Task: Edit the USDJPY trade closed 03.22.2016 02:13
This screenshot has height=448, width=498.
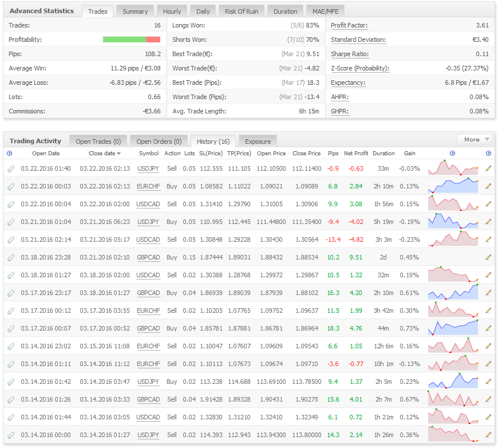Action: [x=488, y=168]
